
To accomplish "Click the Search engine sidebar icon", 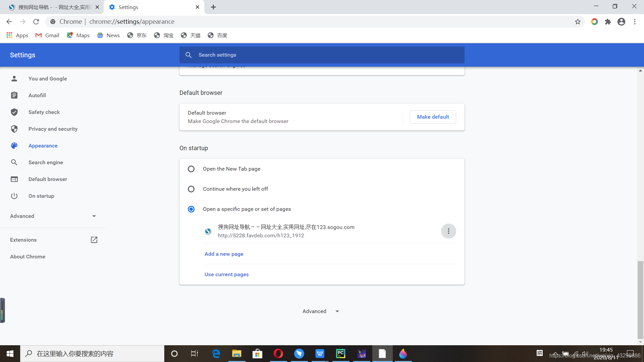I will 14,162.
